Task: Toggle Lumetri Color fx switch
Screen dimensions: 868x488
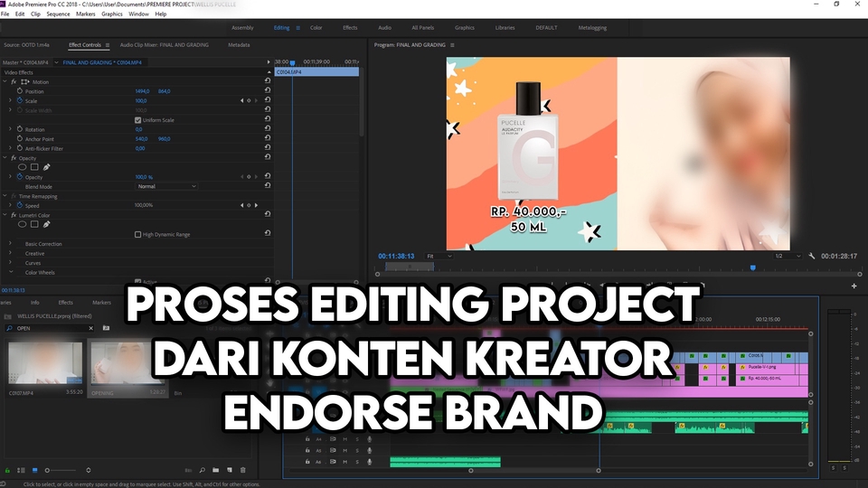Action: point(14,215)
